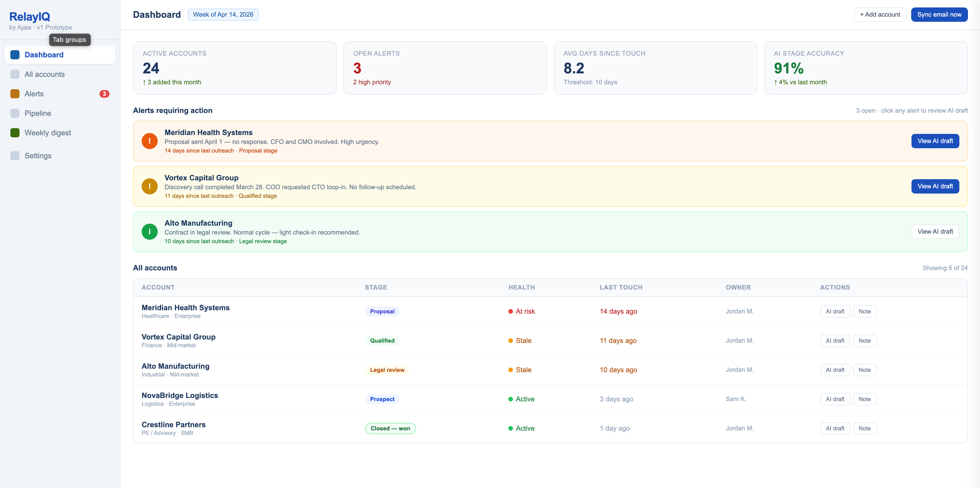Add a Note in Meridian Health Systems row
The height and width of the screenshot is (488, 980).
coord(864,311)
